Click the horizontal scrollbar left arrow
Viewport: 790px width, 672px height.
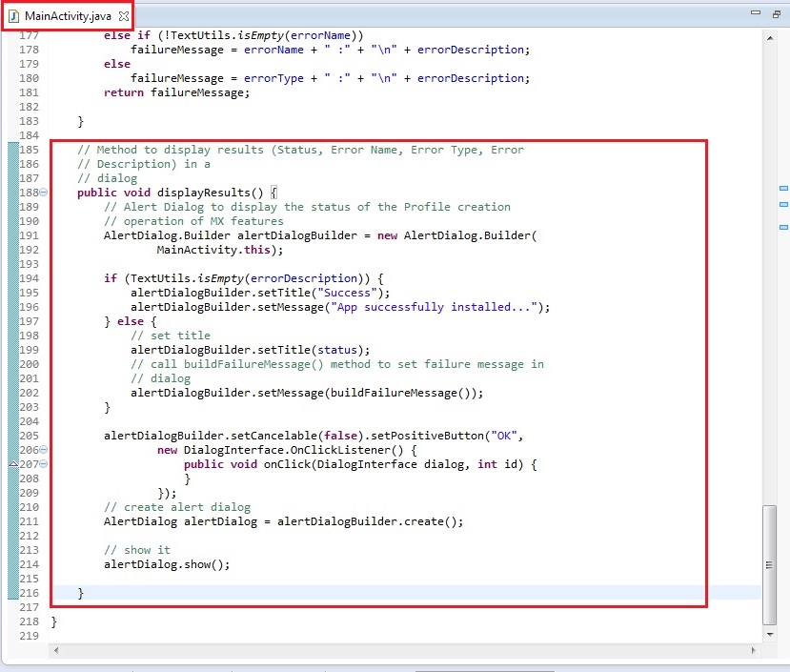[x=56, y=649]
